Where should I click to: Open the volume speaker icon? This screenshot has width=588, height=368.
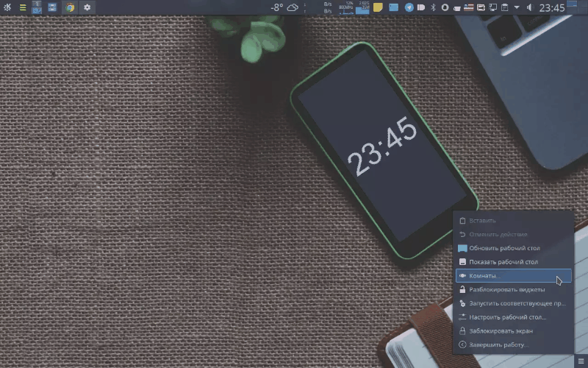[x=529, y=7]
